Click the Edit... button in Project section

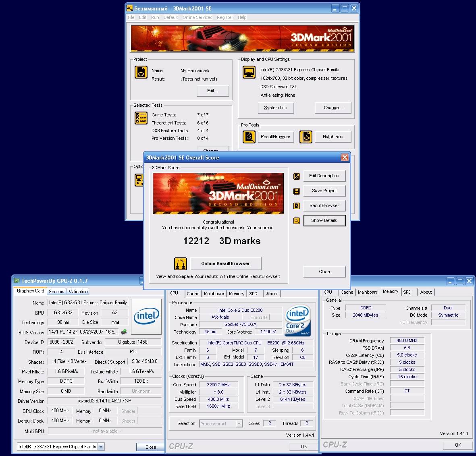tap(212, 91)
